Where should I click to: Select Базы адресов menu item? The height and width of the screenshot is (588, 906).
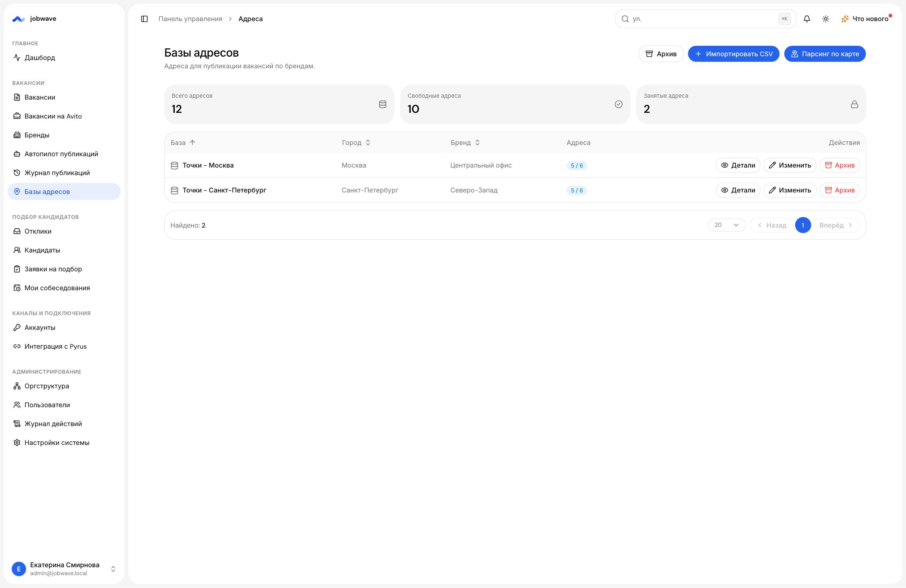pyautogui.click(x=64, y=191)
